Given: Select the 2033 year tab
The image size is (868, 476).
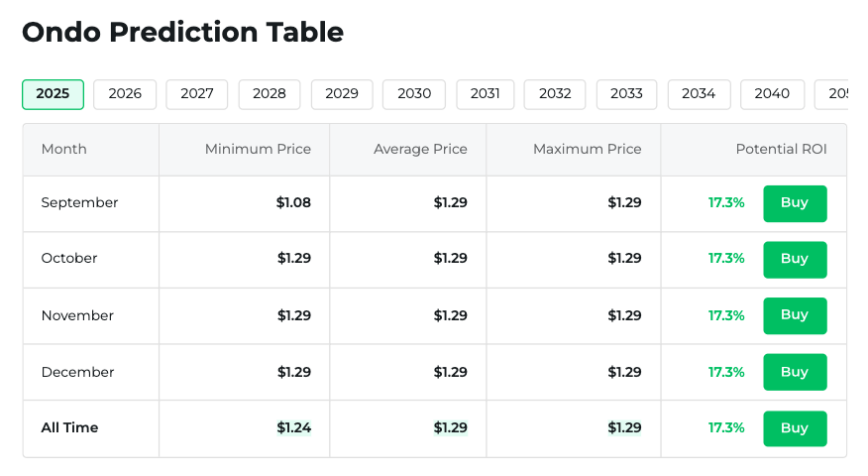Looking at the screenshot, I should click(x=626, y=94).
